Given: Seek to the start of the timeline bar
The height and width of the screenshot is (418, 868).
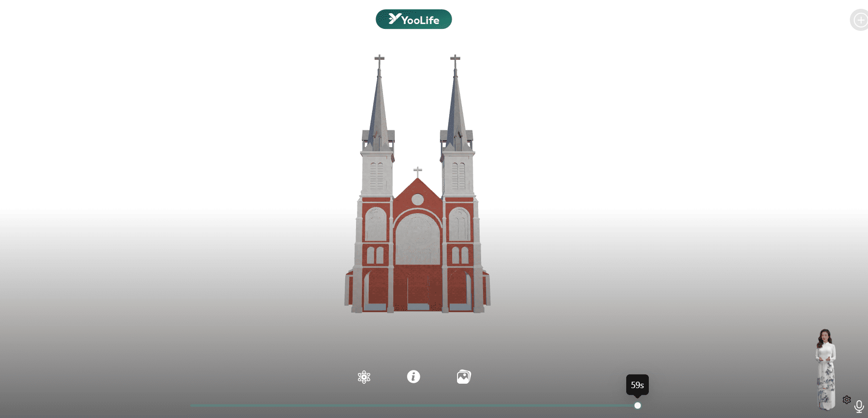Looking at the screenshot, I should click(192, 405).
